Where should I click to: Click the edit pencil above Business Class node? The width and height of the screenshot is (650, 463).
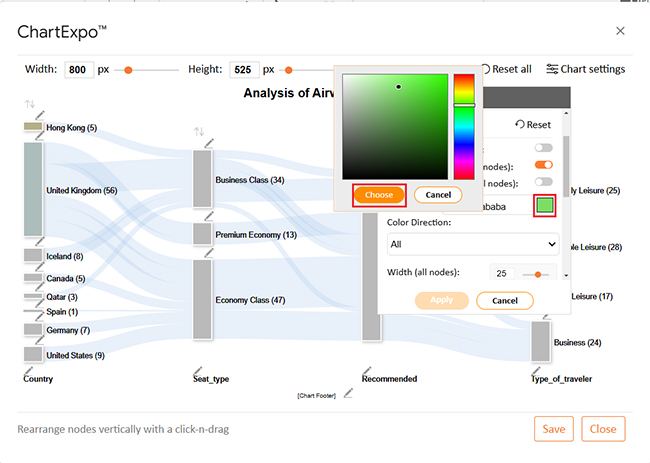pos(209,143)
